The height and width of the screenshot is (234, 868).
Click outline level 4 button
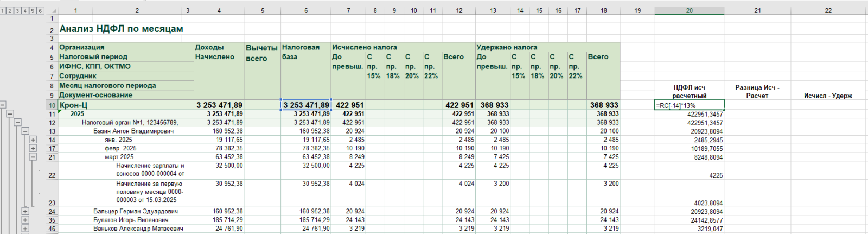(x=25, y=11)
